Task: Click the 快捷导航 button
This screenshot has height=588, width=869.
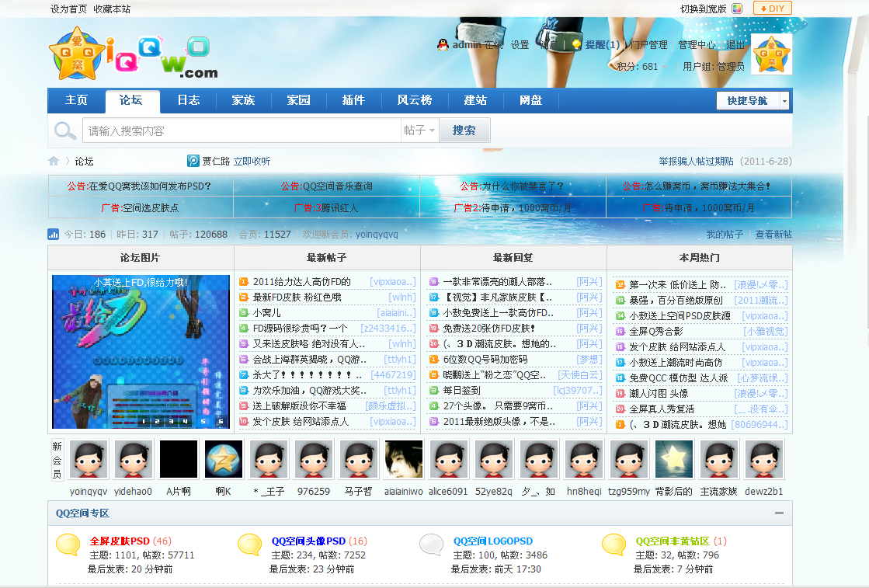Action: coord(748,101)
